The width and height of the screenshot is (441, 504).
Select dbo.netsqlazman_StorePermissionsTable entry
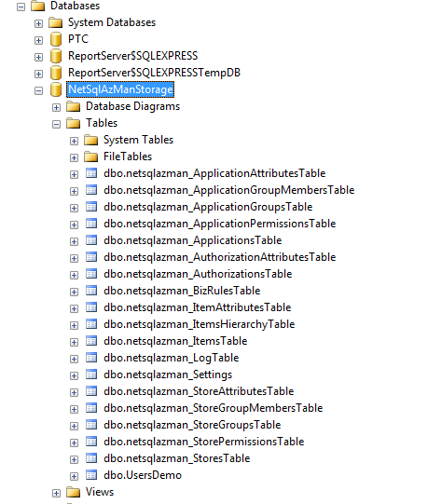(203, 442)
